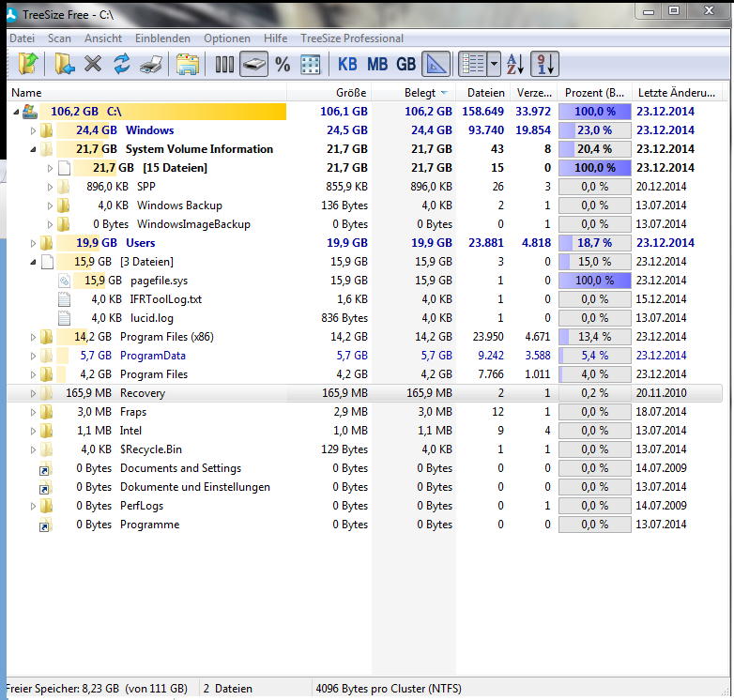Show sizes in MB
Image resolution: width=734 pixels, height=700 pixels.
pos(377,64)
